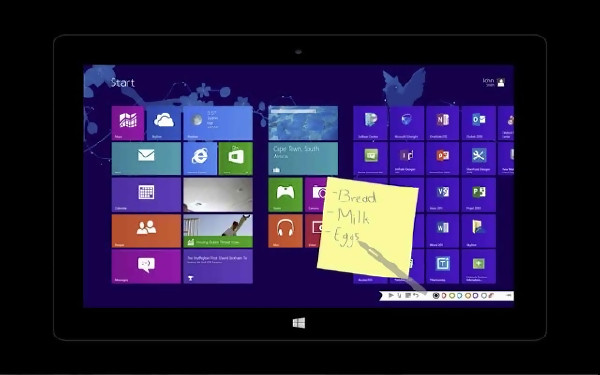This screenshot has height=375, width=600.
Task: Launch the Mail envelope tile
Action: click(x=146, y=158)
